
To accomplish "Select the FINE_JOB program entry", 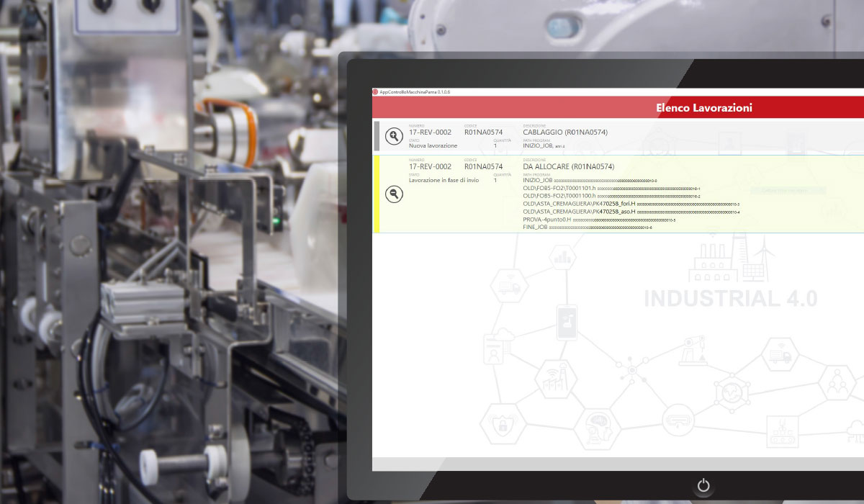I will 536,227.
